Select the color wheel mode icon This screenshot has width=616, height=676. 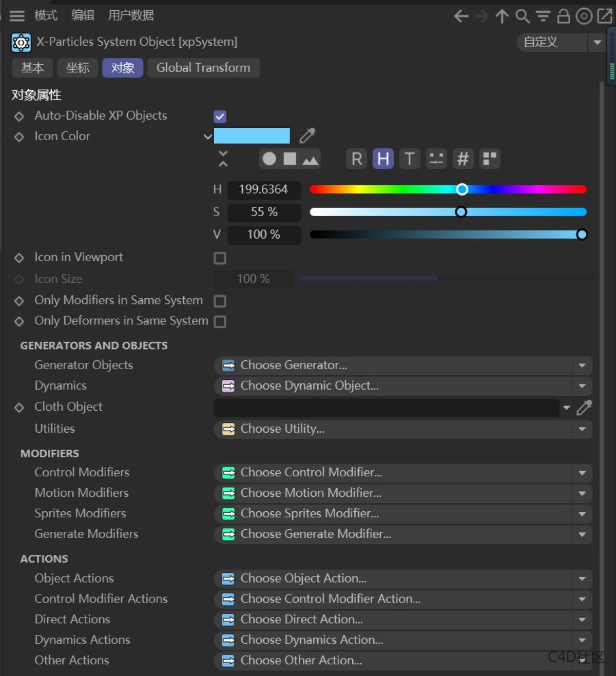(269, 159)
